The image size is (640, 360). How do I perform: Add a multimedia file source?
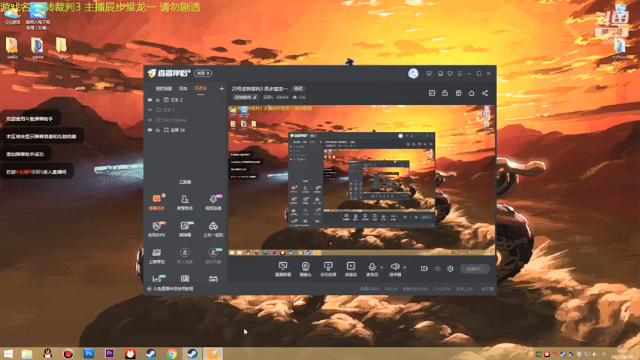click(x=351, y=269)
